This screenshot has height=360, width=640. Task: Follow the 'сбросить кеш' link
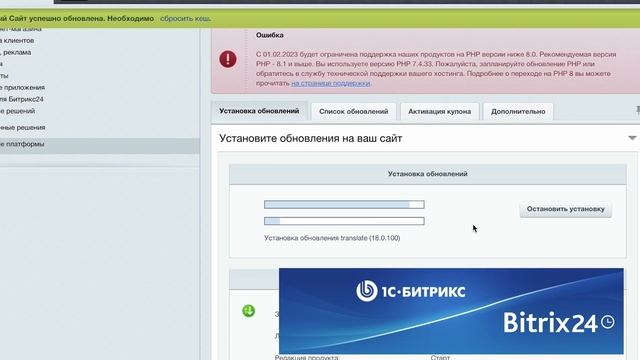pos(185,18)
